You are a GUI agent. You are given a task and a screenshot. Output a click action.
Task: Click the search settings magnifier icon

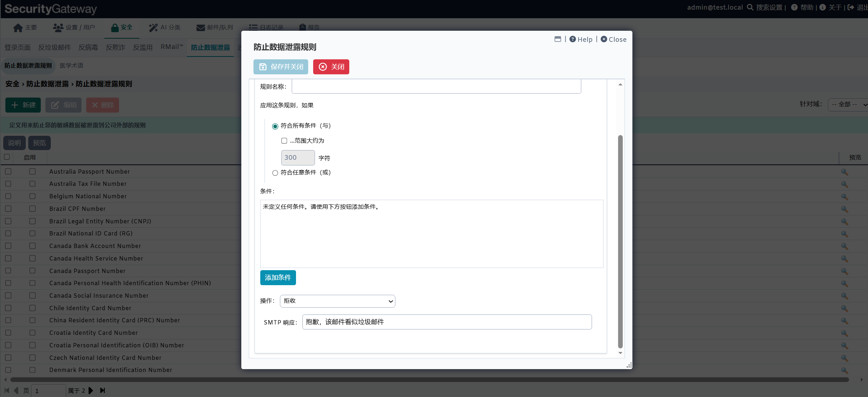click(750, 7)
